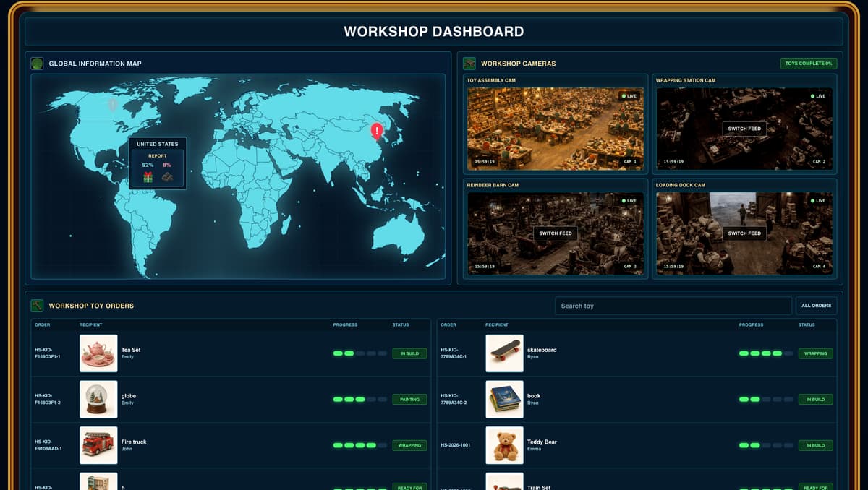Select order ID HS-KID-7789A34C-2
868x490 pixels.
[454, 399]
